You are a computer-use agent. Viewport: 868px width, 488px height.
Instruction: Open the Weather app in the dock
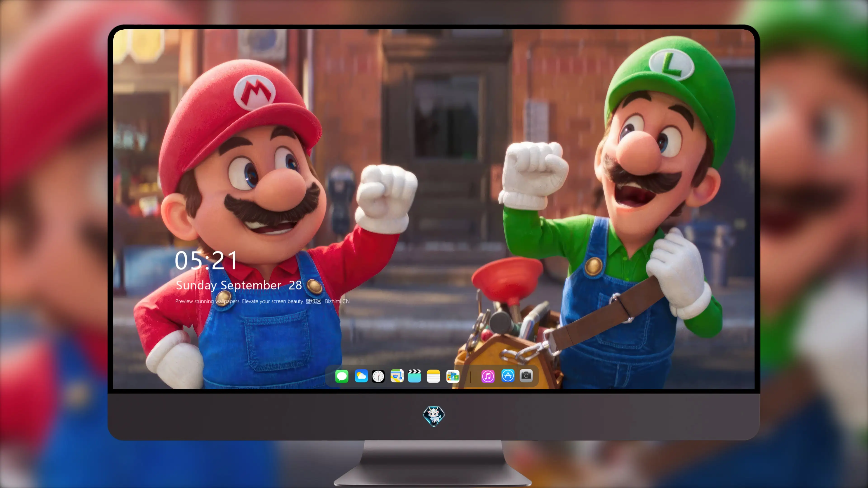point(361,376)
